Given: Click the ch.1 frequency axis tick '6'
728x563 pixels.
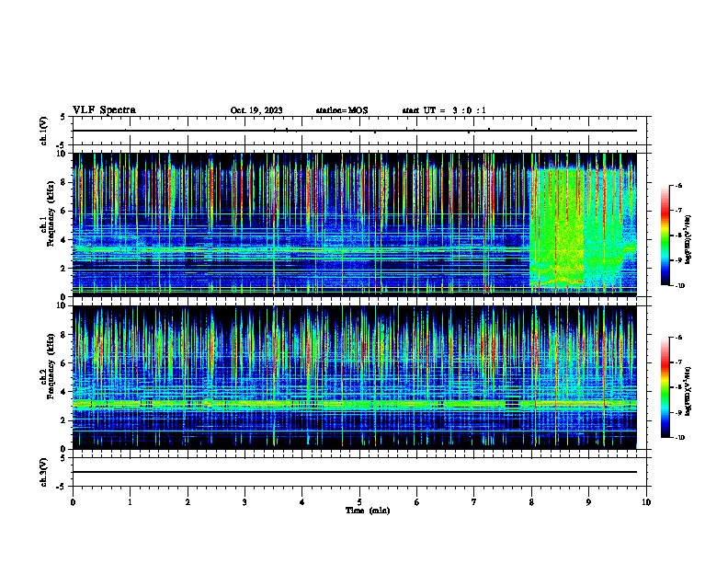Looking at the screenshot, I should tap(64, 211).
